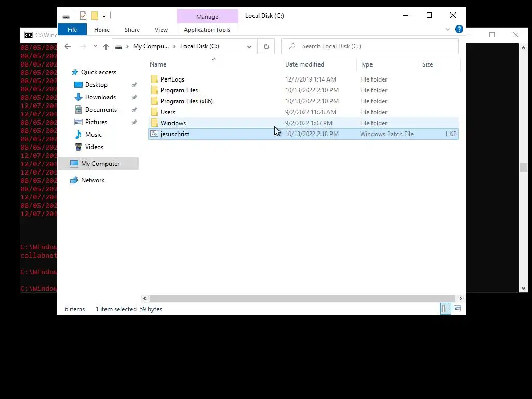Switch to Details view in status bar
Screen dimensions: 532x399
(446, 309)
